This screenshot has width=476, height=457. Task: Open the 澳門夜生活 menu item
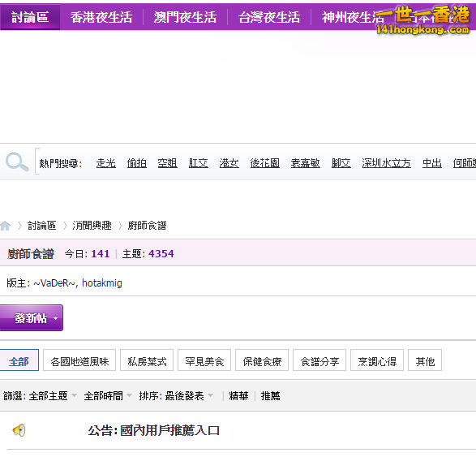pyautogui.click(x=185, y=17)
